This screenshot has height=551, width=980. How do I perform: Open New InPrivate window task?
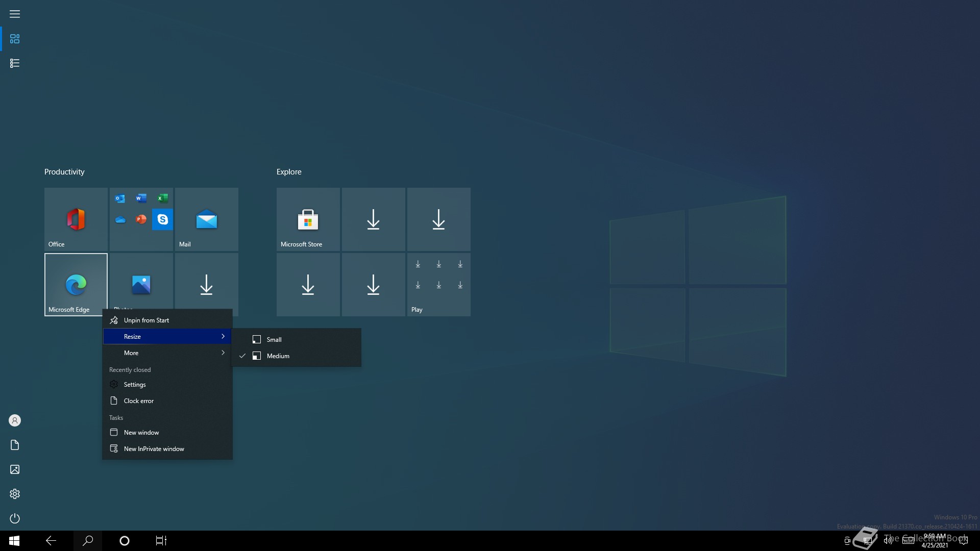pyautogui.click(x=154, y=449)
